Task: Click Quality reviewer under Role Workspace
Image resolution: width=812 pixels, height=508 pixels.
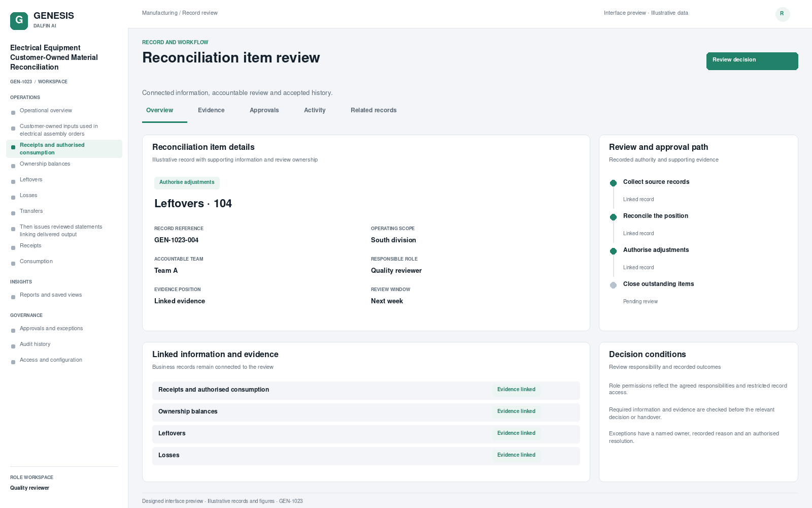Action: click(x=29, y=488)
